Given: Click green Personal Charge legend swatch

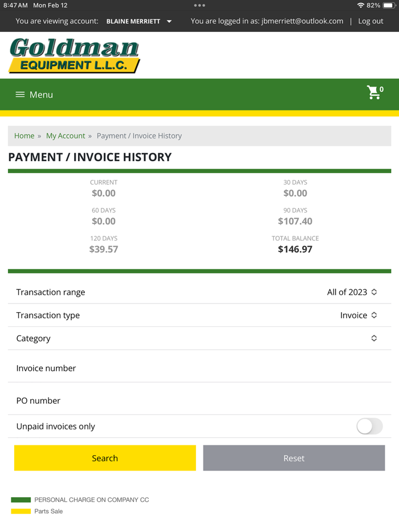Looking at the screenshot, I should [x=21, y=500].
